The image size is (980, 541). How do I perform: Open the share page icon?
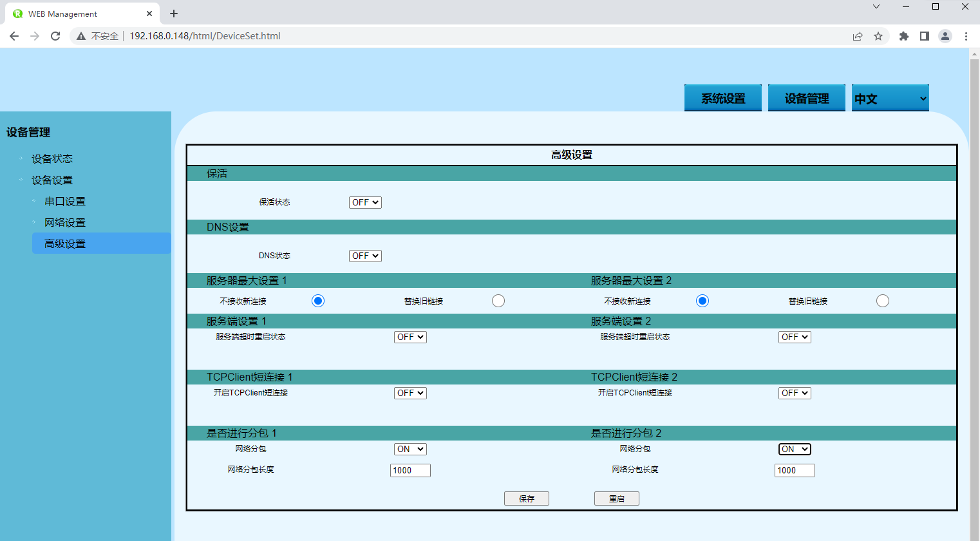pyautogui.click(x=858, y=36)
